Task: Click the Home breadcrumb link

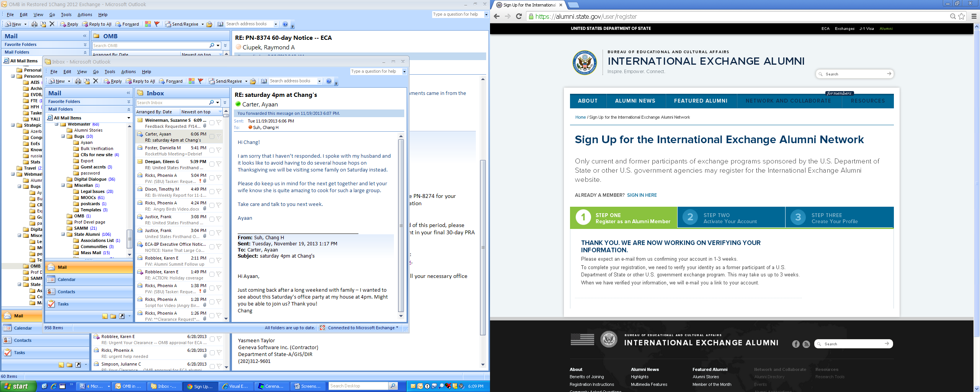Action: [x=580, y=118]
